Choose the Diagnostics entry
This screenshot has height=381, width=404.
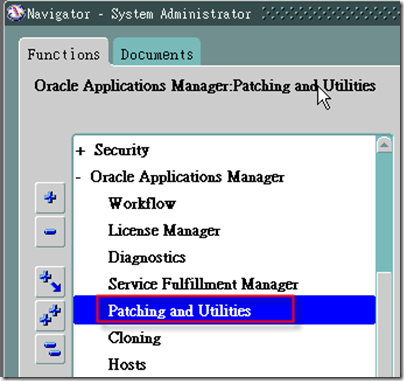147,257
